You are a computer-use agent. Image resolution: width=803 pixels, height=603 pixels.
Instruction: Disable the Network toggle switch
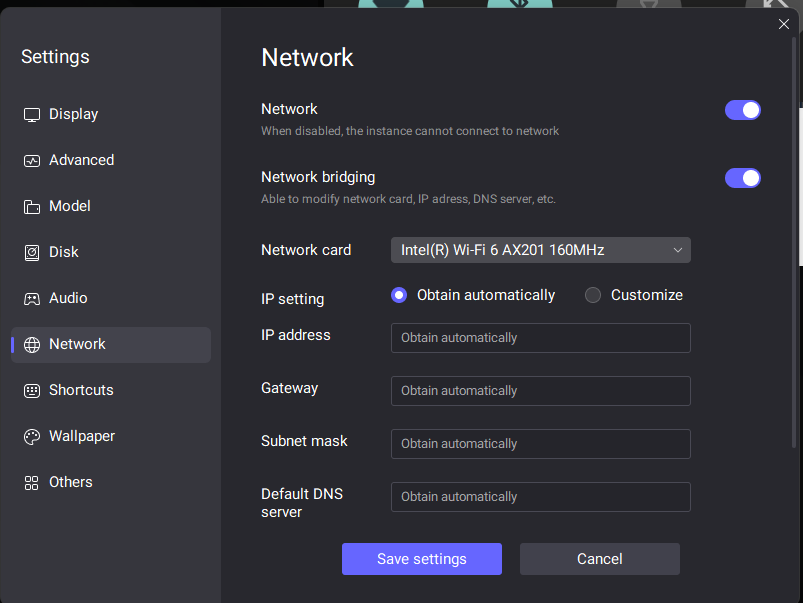(743, 110)
